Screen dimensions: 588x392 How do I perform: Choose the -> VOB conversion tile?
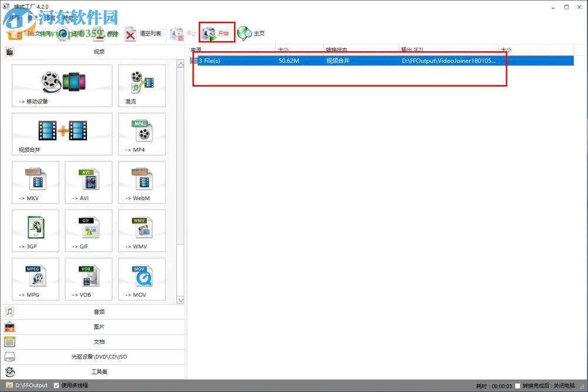pyautogui.click(x=89, y=279)
